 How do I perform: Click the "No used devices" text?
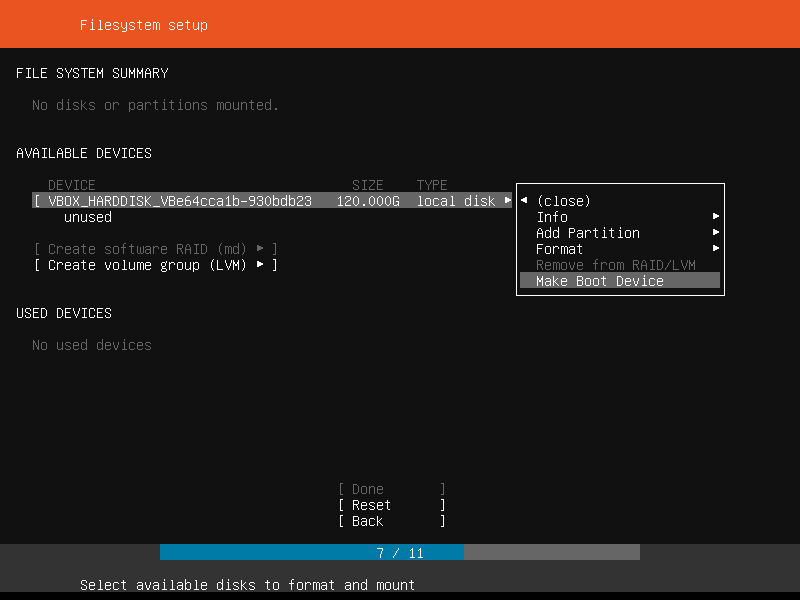pos(92,345)
